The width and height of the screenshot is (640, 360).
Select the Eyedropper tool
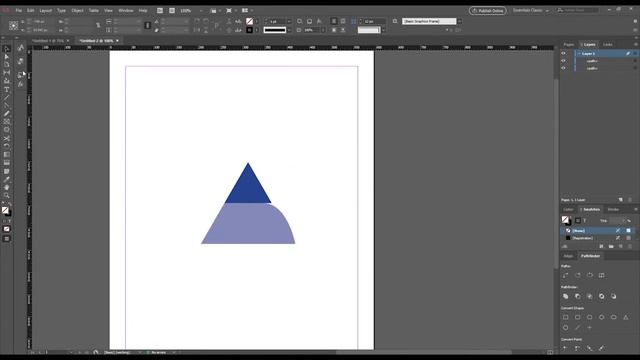coord(7,179)
